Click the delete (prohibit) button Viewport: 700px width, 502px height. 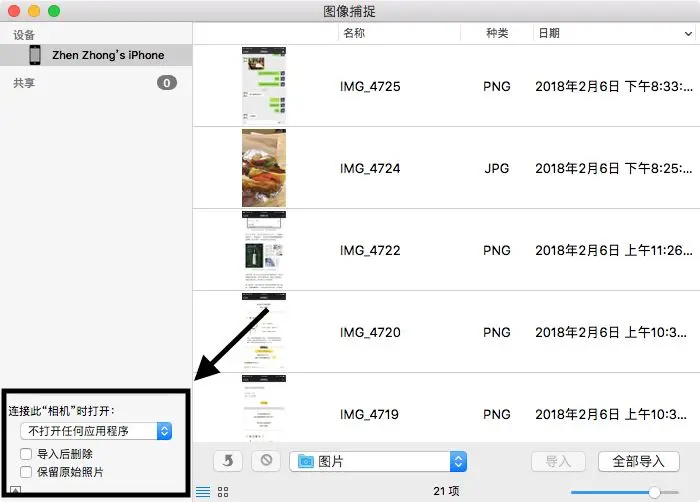[x=266, y=460]
